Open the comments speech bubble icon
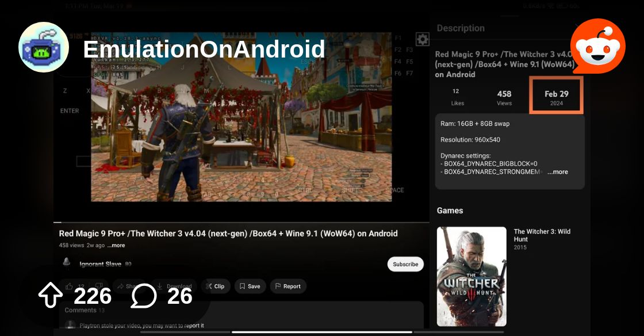The width and height of the screenshot is (644, 336). click(x=144, y=296)
